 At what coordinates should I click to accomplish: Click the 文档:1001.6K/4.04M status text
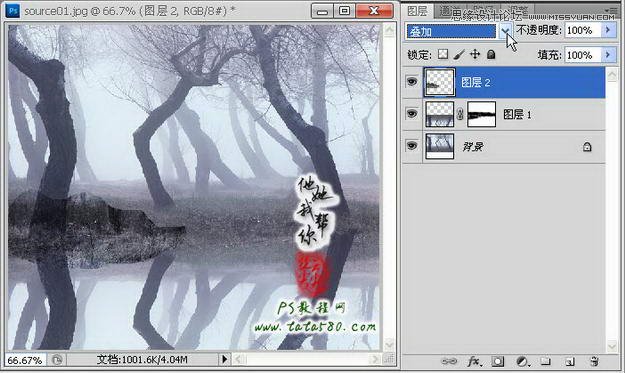point(142,360)
